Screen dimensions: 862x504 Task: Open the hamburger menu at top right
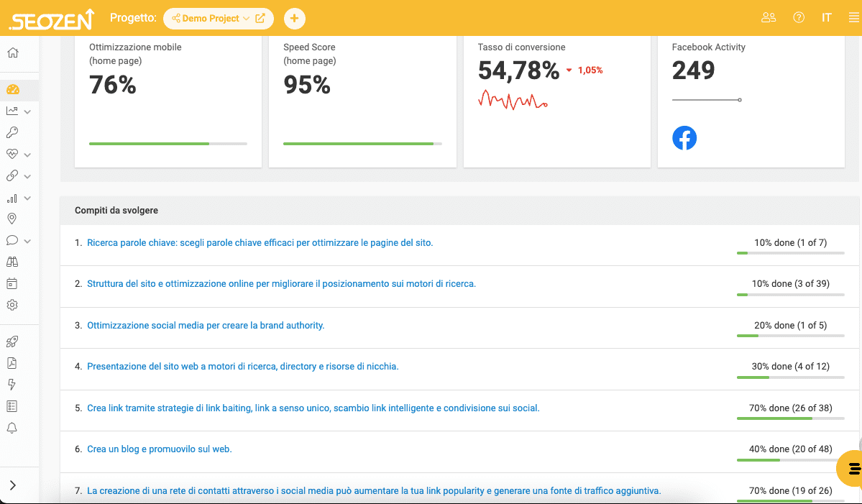point(853,18)
